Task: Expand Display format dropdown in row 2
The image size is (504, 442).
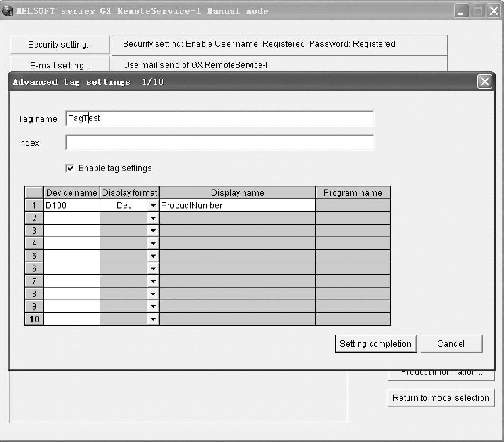Action: 153,218
